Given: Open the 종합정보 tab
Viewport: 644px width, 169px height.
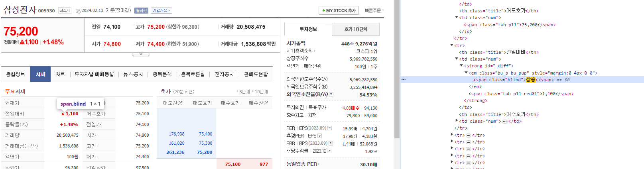Looking at the screenshot, I should tap(16, 74).
